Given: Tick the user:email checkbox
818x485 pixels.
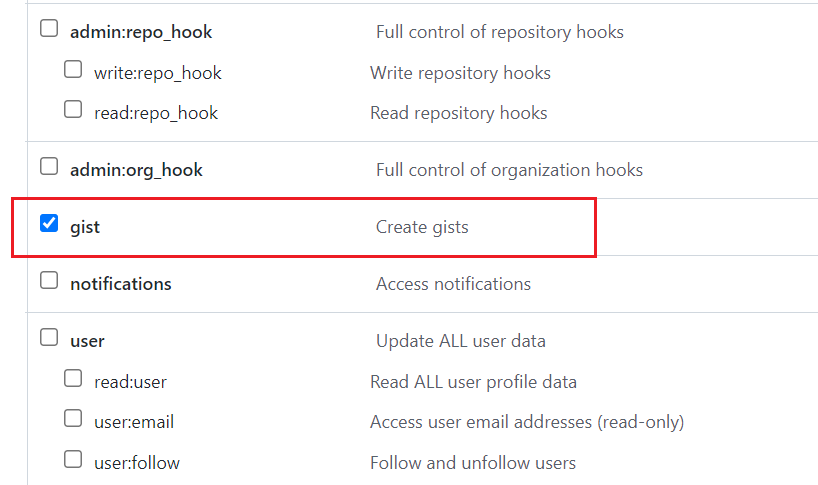Looking at the screenshot, I should (x=73, y=419).
